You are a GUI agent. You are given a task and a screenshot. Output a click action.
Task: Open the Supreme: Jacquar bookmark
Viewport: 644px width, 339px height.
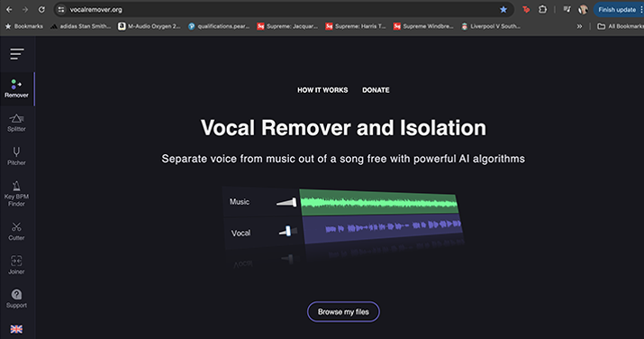click(x=287, y=26)
